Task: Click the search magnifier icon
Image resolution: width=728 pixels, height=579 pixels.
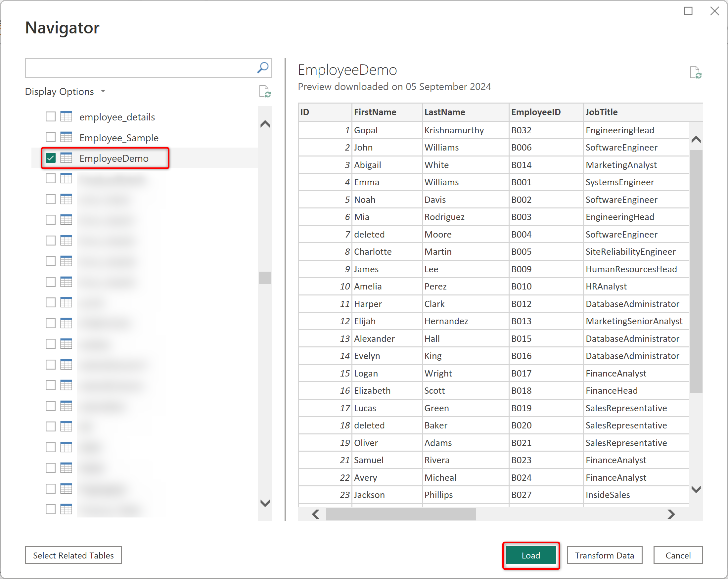Action: 263,67
